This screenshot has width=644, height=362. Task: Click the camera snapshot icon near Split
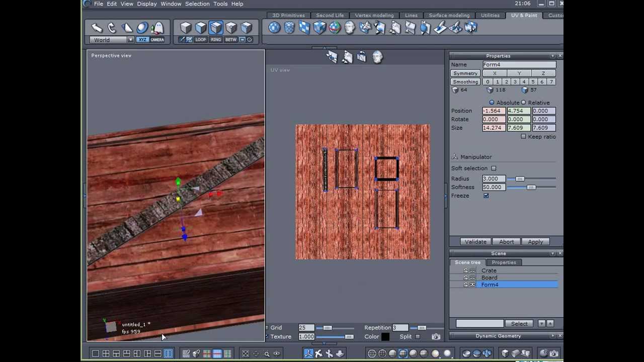tap(436, 337)
